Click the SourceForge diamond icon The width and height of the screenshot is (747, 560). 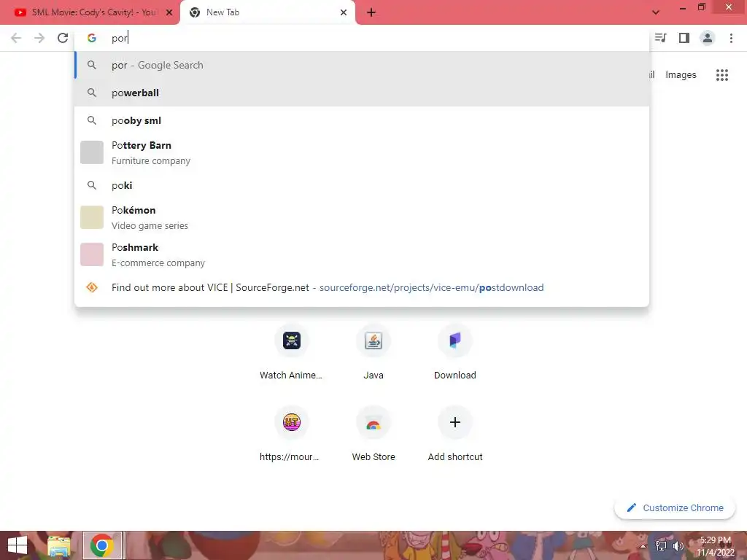[92, 287]
